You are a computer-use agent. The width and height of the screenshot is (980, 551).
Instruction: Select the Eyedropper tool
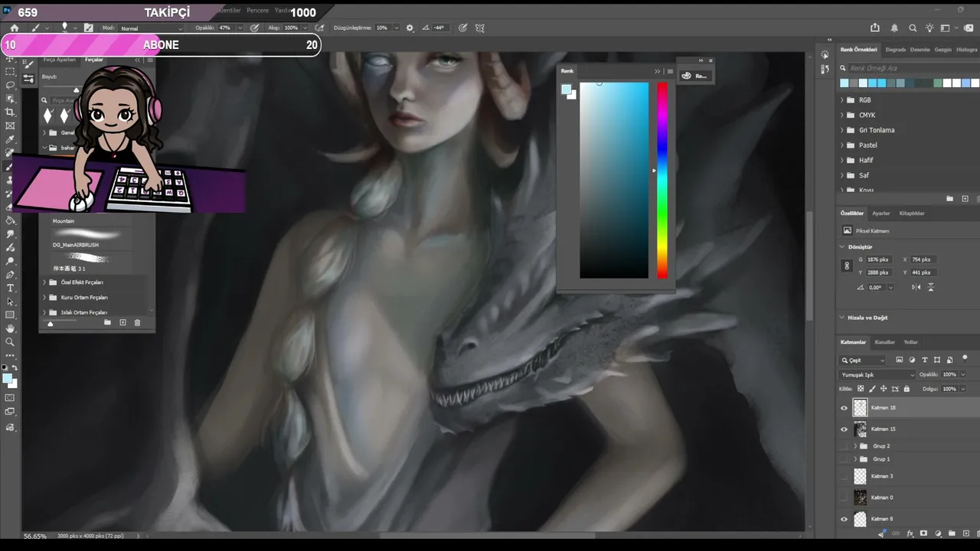point(11,140)
